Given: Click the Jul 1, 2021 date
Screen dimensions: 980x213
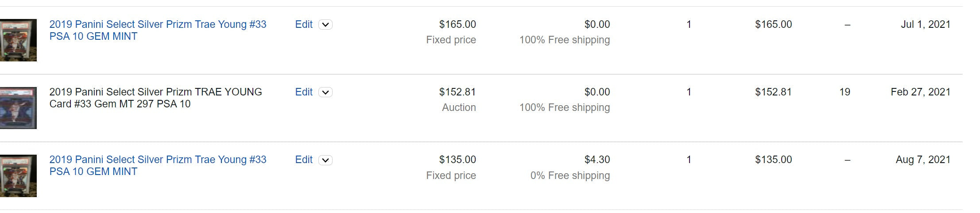Looking at the screenshot, I should [926, 24].
